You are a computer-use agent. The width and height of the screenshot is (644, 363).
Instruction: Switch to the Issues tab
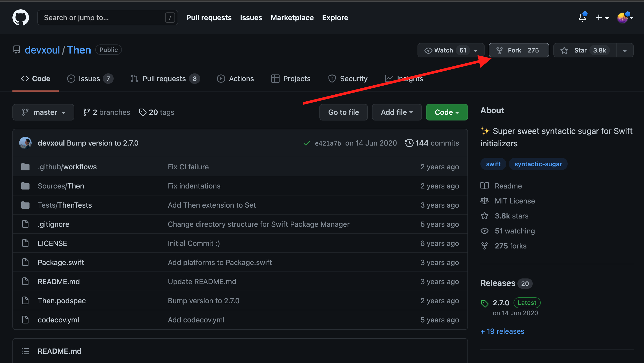(90, 79)
